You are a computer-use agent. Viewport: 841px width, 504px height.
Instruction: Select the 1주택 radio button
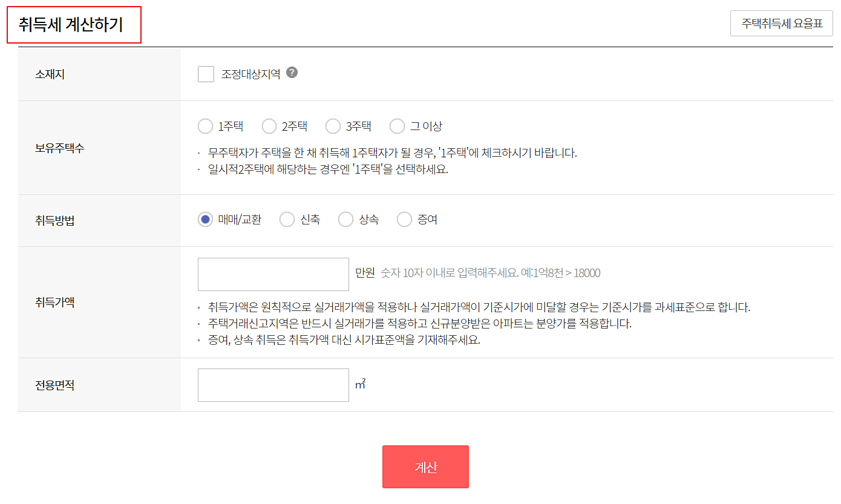[205, 126]
